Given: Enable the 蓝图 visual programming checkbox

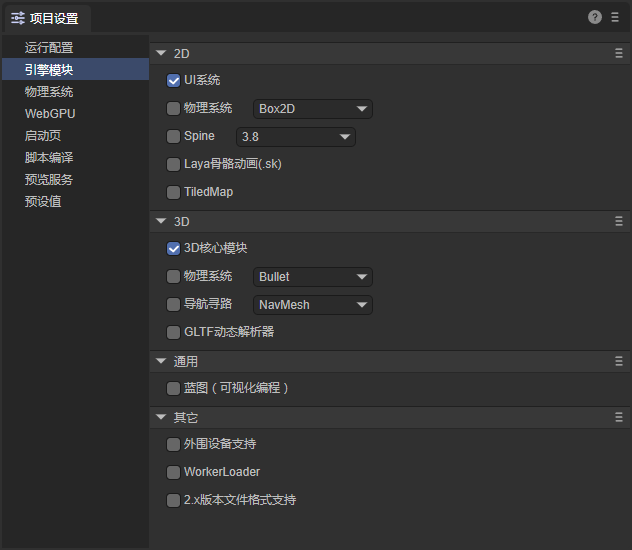Looking at the screenshot, I should 174,388.
